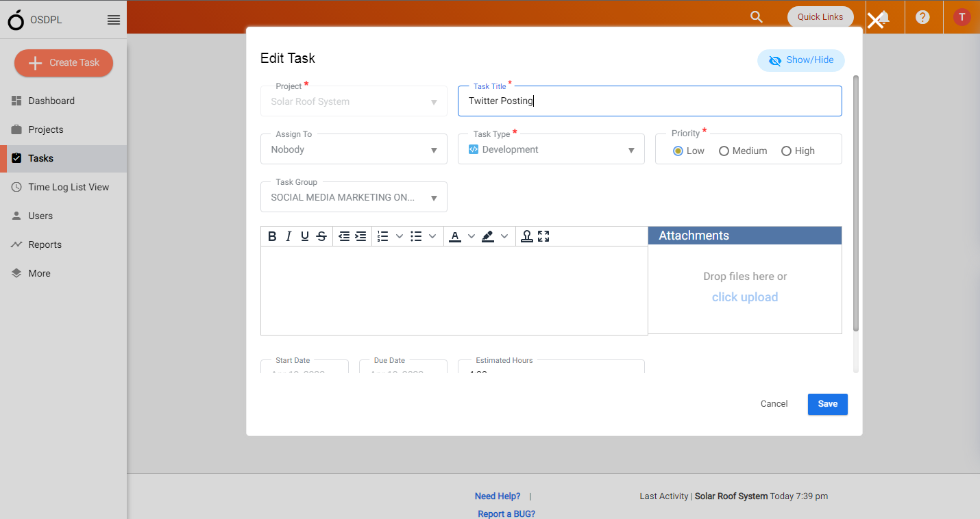980x519 pixels.
Task: Click the Task Title input field
Action: [649, 101]
